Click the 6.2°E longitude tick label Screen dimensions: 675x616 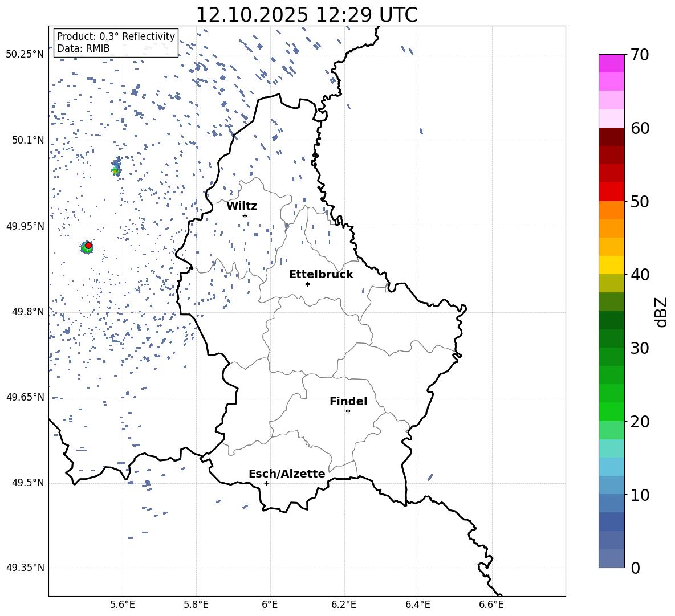tap(344, 605)
